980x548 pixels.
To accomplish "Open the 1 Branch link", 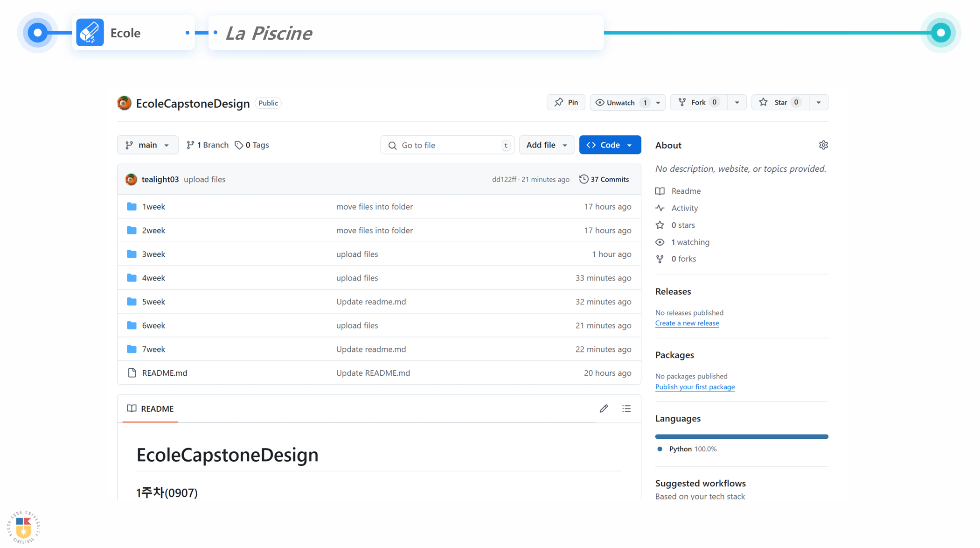I will [x=207, y=145].
